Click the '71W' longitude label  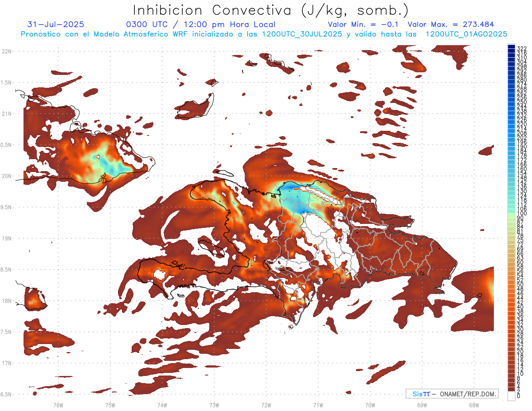point(318,405)
